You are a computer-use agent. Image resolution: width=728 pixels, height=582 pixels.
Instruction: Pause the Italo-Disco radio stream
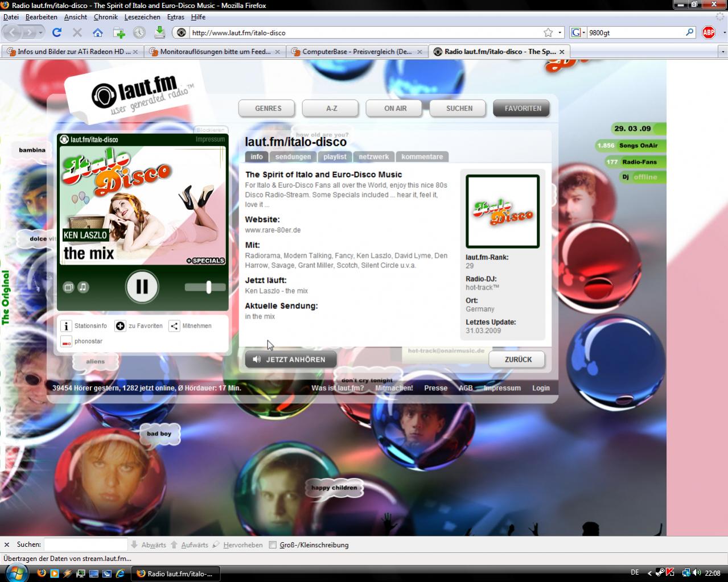click(x=142, y=286)
